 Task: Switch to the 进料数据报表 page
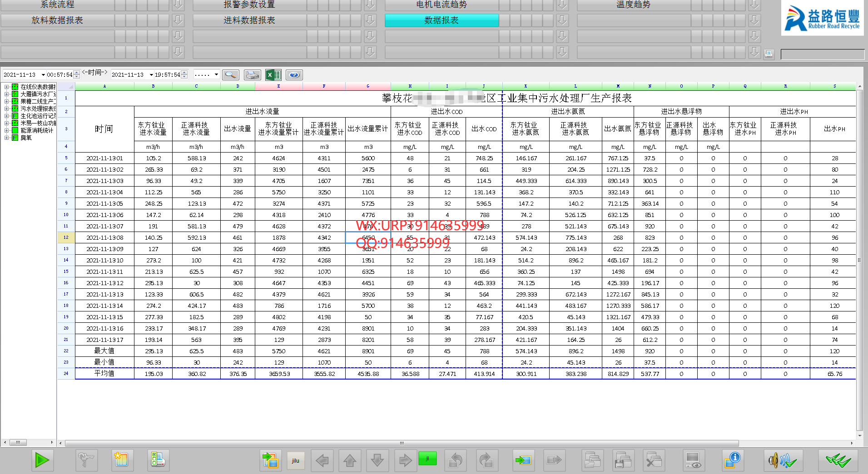pos(249,20)
